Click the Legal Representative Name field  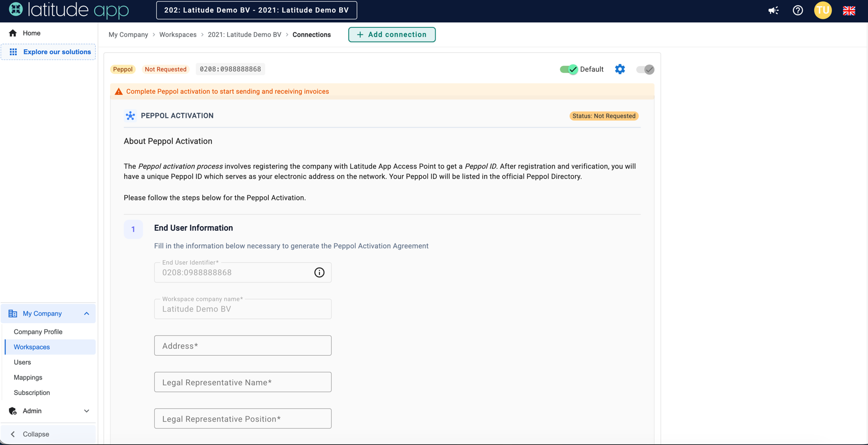point(243,382)
